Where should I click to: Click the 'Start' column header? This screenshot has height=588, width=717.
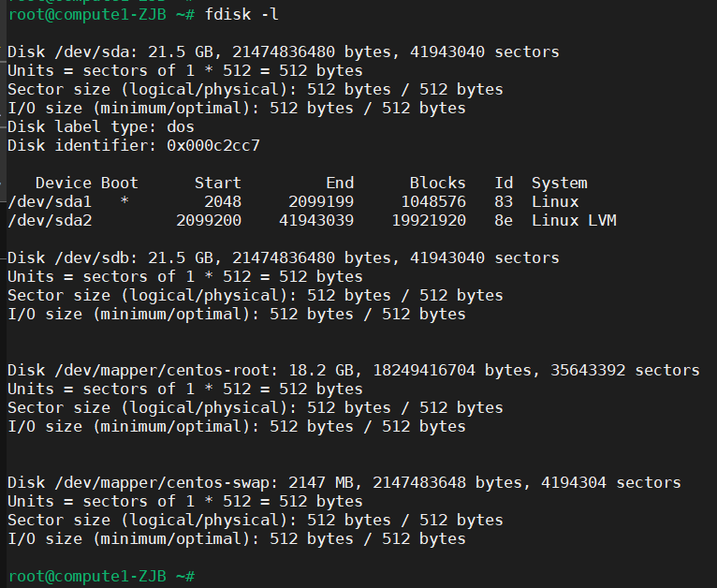217,184
